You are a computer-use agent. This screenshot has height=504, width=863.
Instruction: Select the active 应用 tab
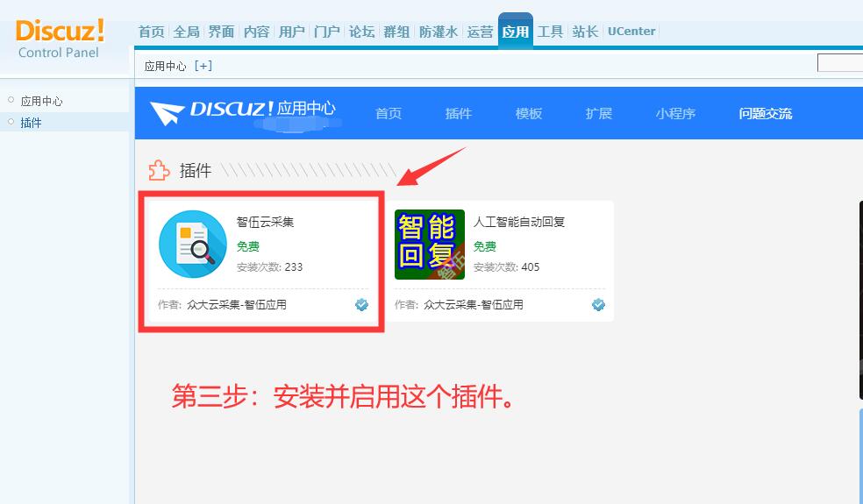[515, 32]
